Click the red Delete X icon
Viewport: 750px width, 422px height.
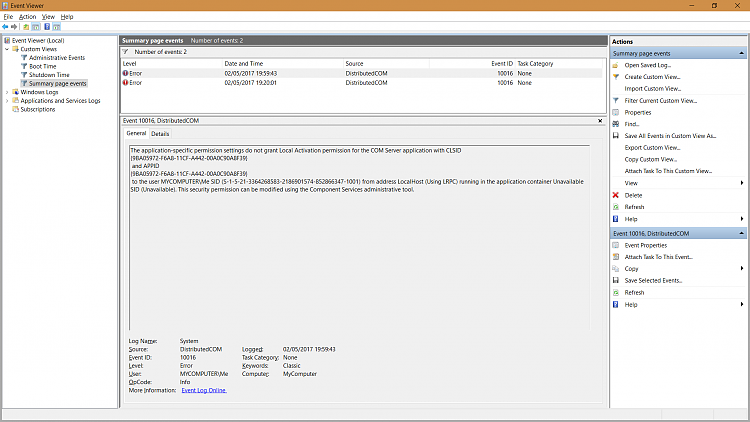(615, 195)
